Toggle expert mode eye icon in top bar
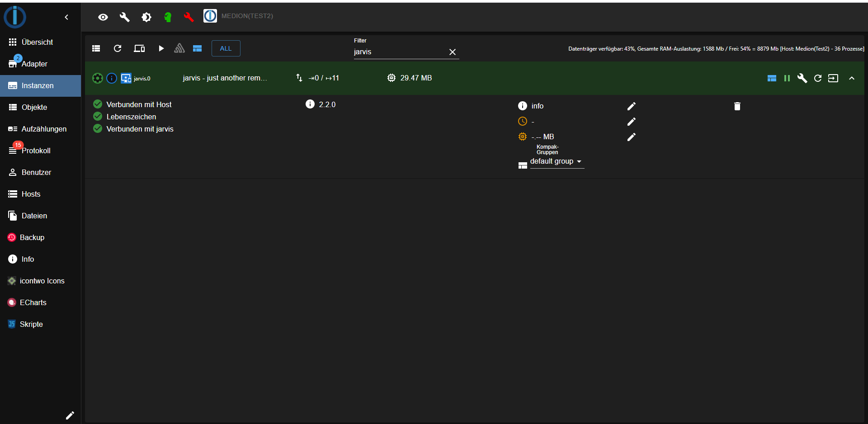The height and width of the screenshot is (424, 868). (x=103, y=17)
